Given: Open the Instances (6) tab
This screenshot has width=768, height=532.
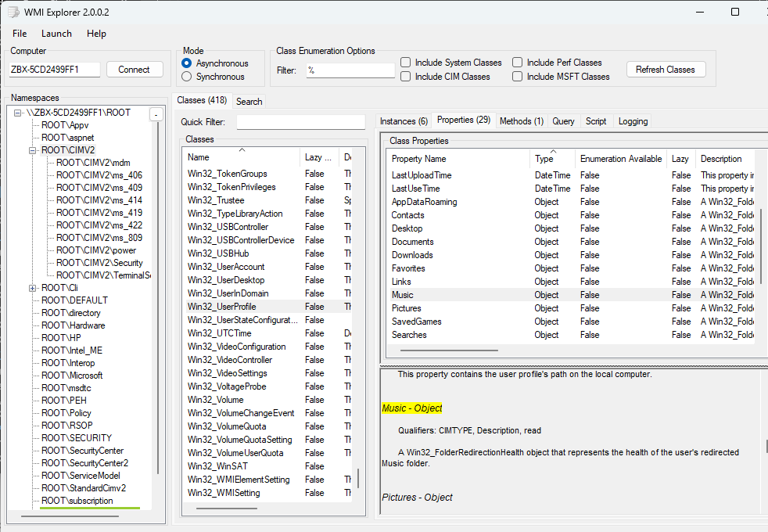Looking at the screenshot, I should (x=404, y=121).
